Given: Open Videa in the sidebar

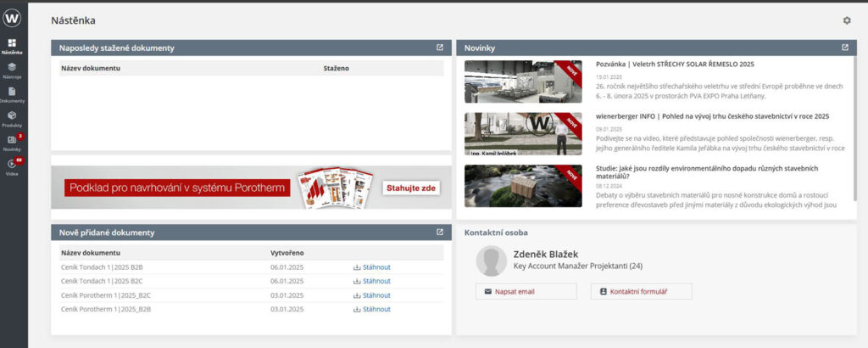Looking at the screenshot, I should [x=13, y=166].
